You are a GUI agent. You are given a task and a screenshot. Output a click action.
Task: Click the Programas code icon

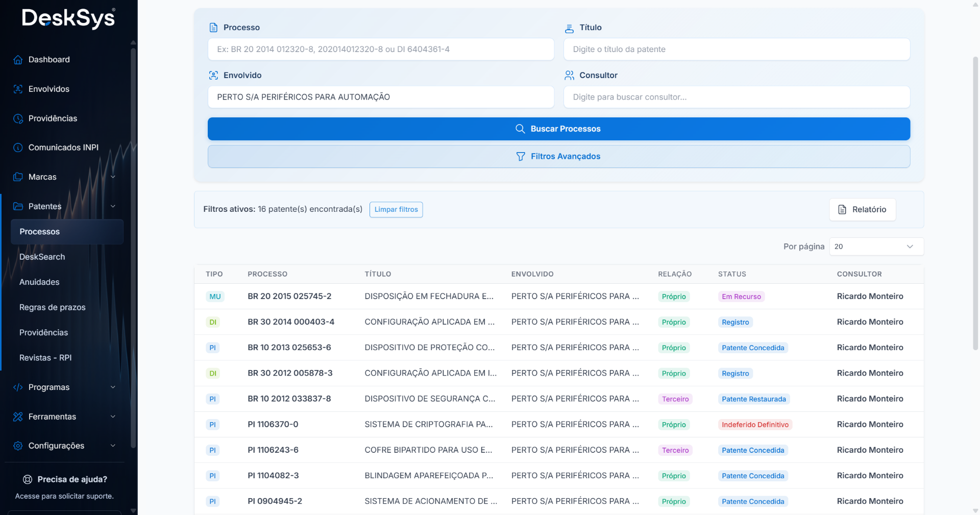(18, 387)
